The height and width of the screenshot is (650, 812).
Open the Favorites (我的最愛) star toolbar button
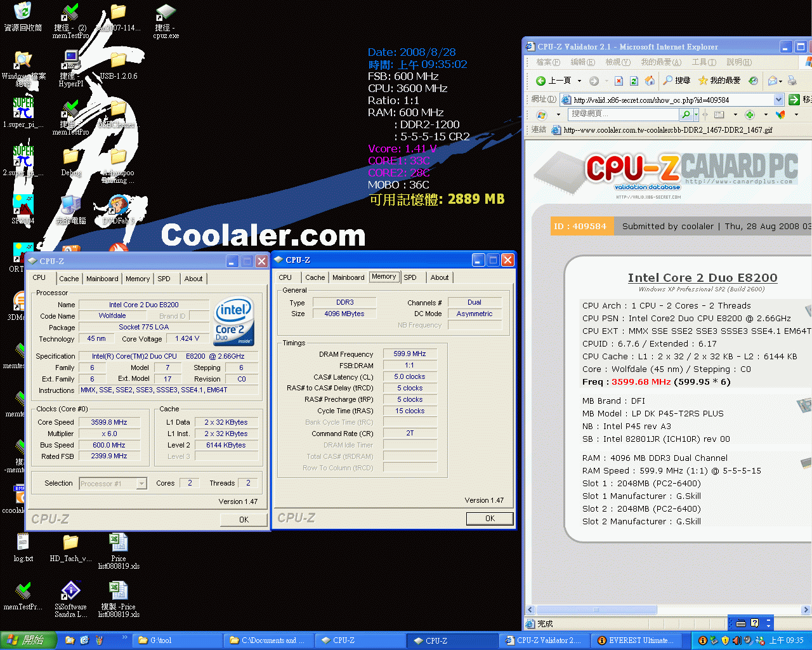(x=719, y=81)
